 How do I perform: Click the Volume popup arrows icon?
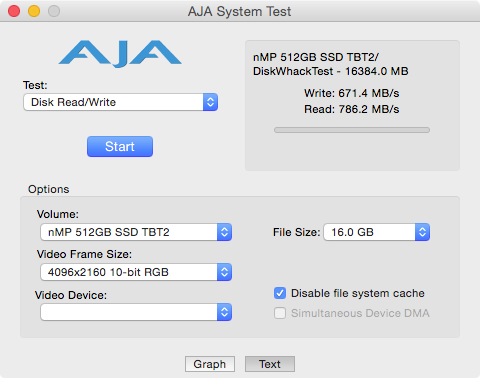coord(224,232)
